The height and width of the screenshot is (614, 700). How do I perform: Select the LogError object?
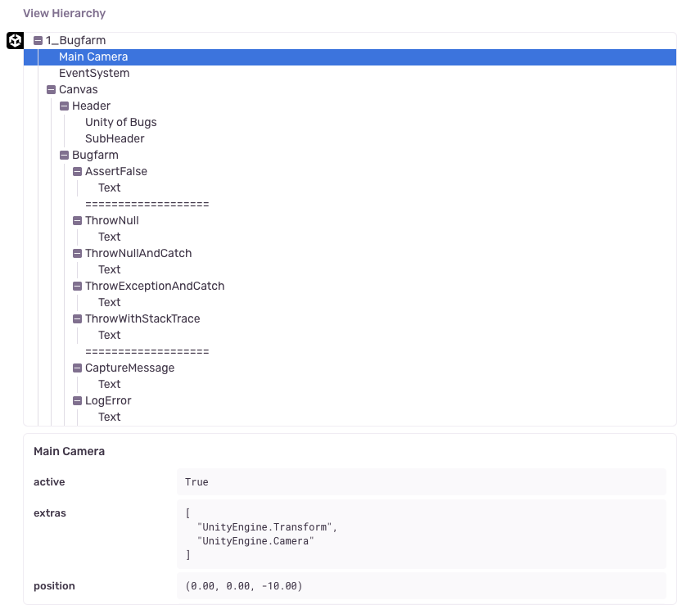tap(109, 400)
